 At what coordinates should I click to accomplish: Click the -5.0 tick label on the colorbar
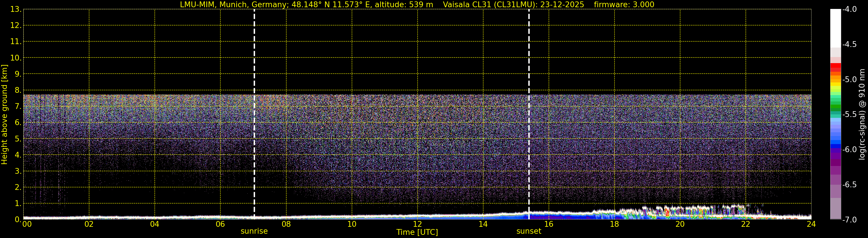point(849,80)
